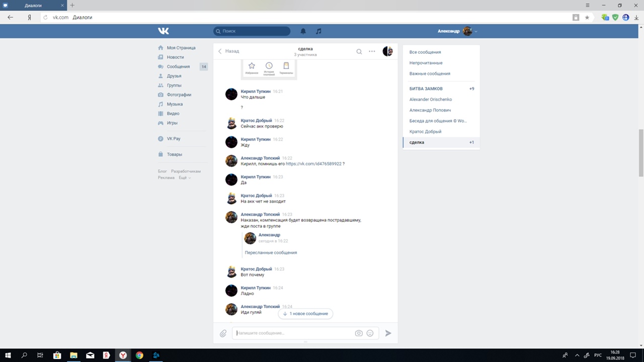This screenshot has height=362, width=644.
Task: Open Сообщения in the left sidebar
Action: click(x=178, y=66)
